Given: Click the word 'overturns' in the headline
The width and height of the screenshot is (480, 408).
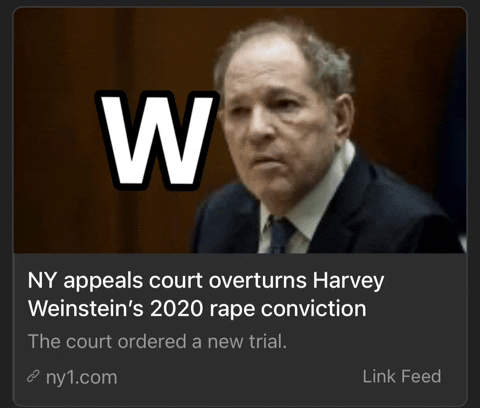Looking at the screenshot, I should pyautogui.click(x=257, y=281).
